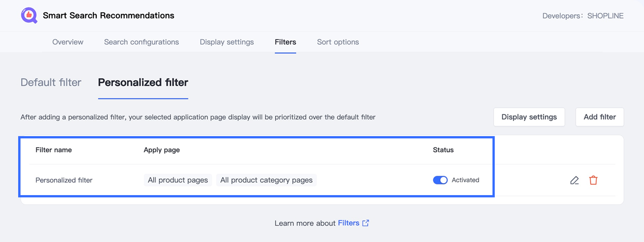Viewport: 644px width, 242px height.
Task: Select the Personalized filter sub-tab heading
Action: coord(143,82)
